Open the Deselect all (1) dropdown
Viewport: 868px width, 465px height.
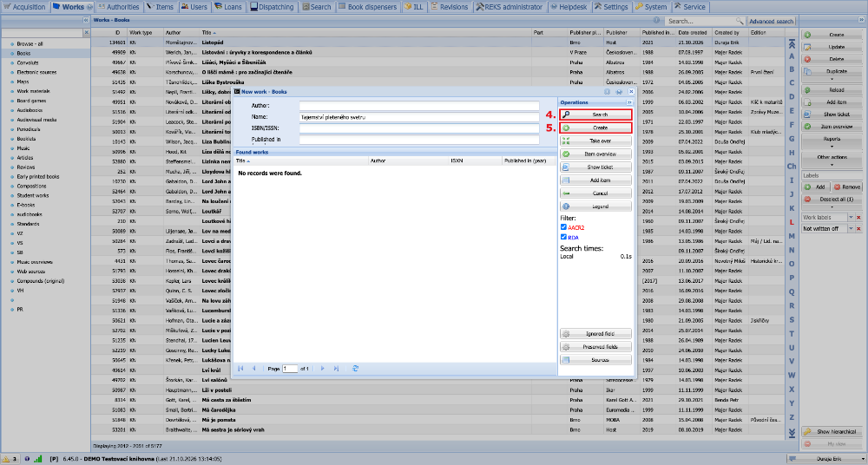click(832, 201)
